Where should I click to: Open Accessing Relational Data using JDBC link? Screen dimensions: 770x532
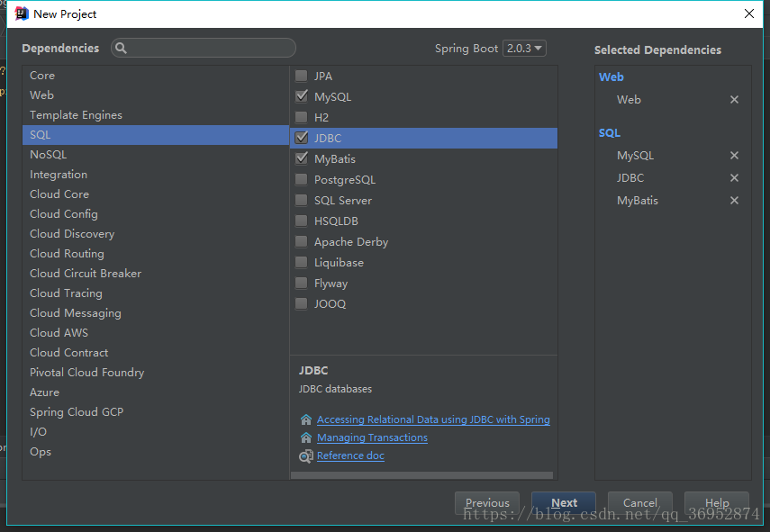click(433, 419)
